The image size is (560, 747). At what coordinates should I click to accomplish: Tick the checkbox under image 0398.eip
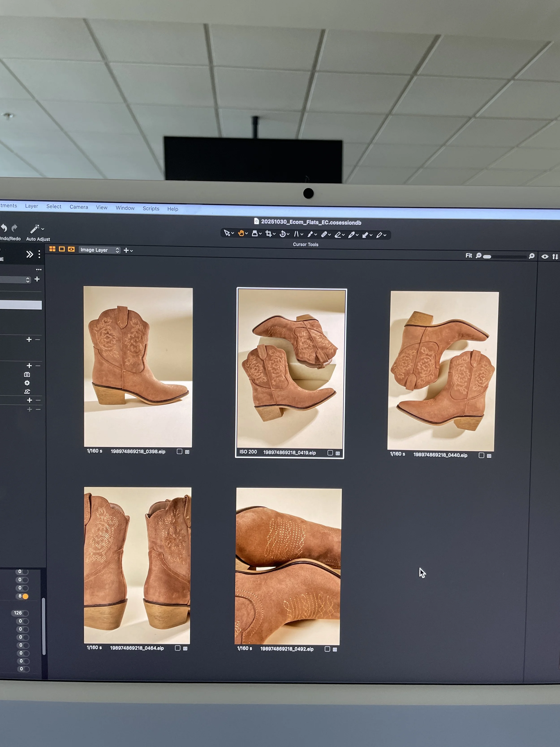coord(180,452)
